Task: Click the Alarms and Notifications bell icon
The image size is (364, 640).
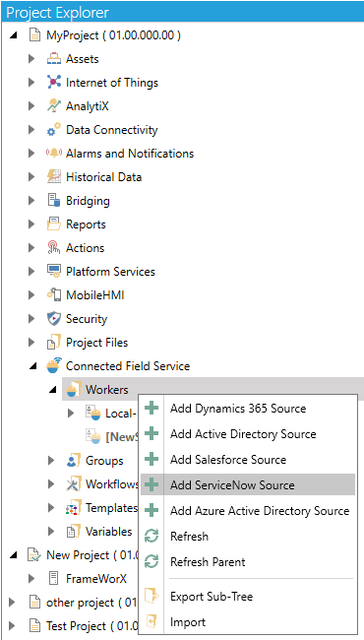Action: (x=54, y=154)
